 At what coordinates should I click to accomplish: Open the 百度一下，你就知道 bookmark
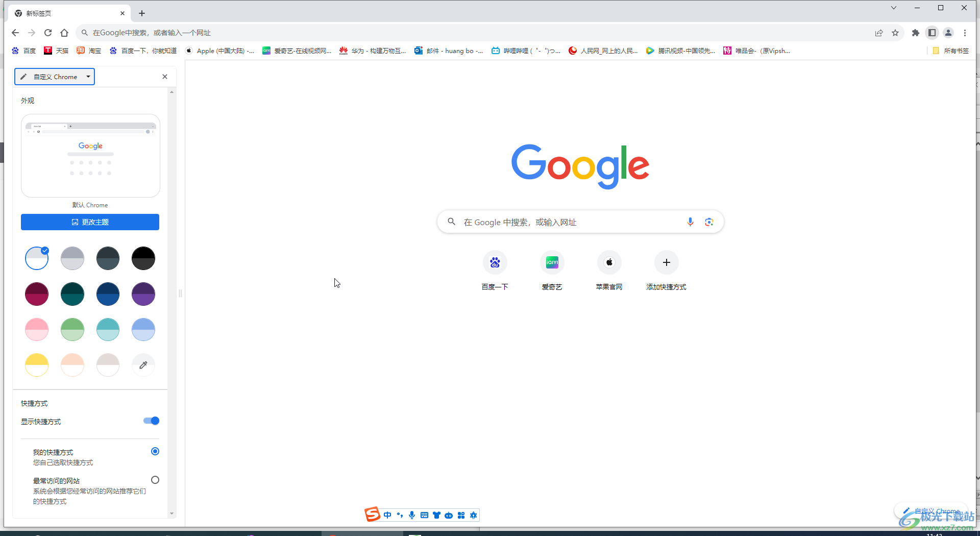click(143, 51)
